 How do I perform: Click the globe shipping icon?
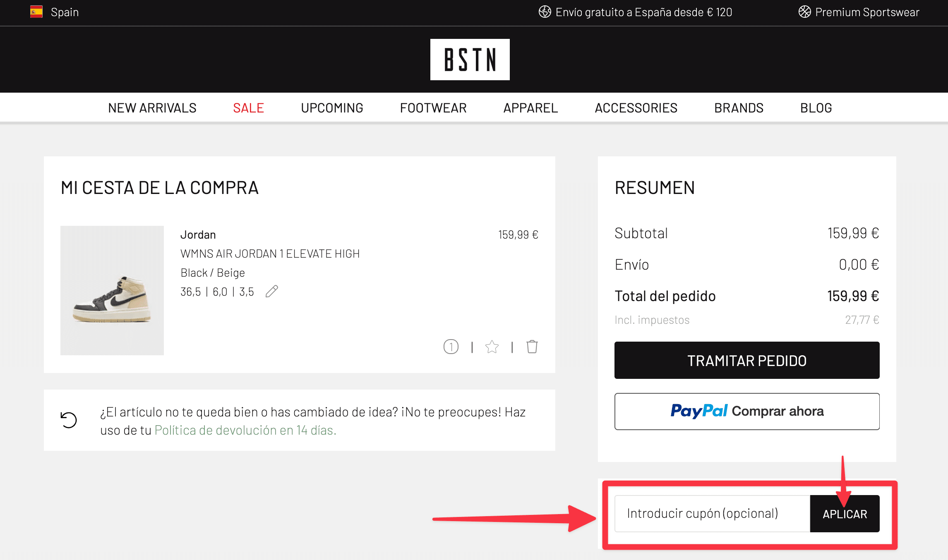tap(545, 12)
